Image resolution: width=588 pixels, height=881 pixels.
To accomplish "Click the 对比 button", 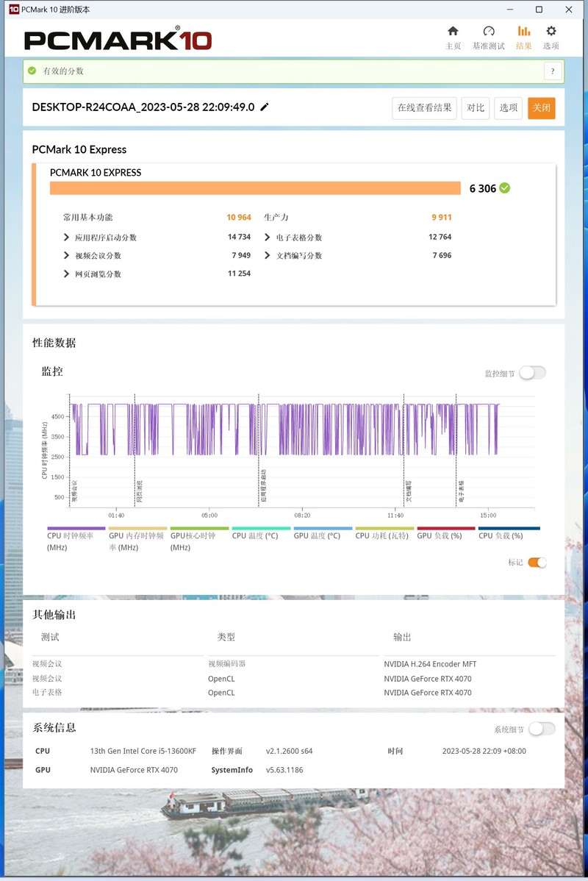I will point(475,108).
